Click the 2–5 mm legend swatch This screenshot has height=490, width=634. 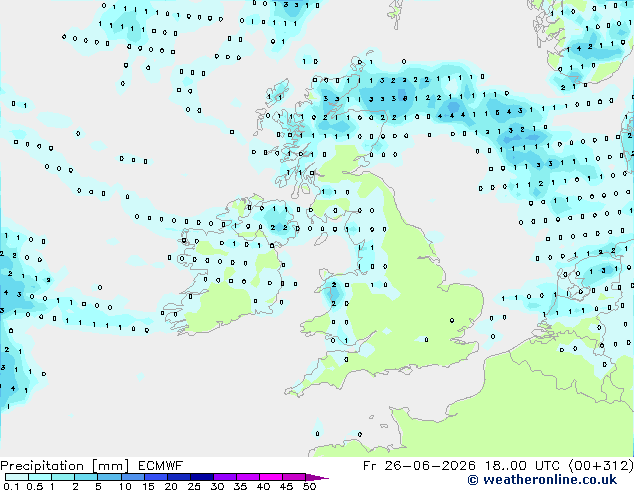tap(86, 477)
